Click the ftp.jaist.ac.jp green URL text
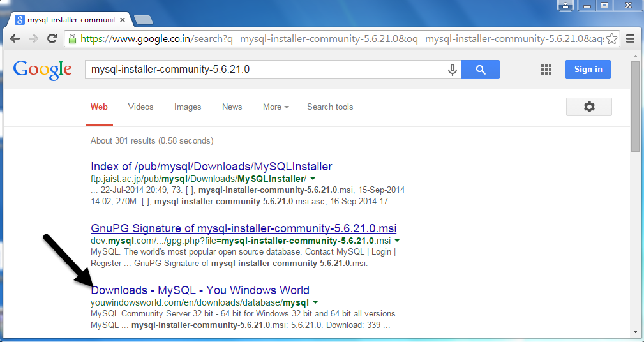Screen dimensions: 644x342 pyautogui.click(x=198, y=179)
